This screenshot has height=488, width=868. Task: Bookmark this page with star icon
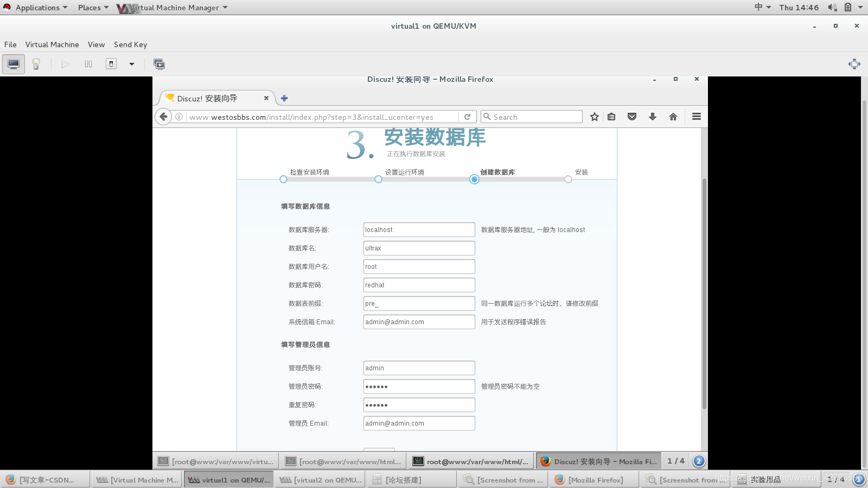click(x=595, y=117)
